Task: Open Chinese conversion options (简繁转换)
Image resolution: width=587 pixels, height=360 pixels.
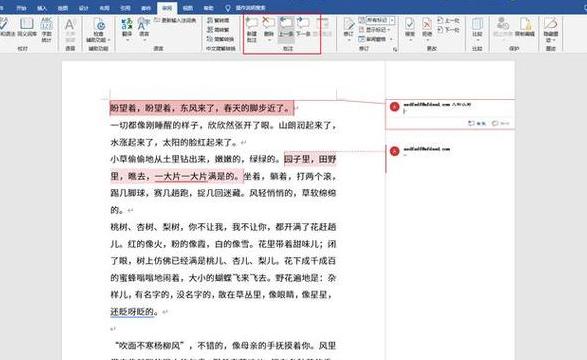Action: [220, 39]
